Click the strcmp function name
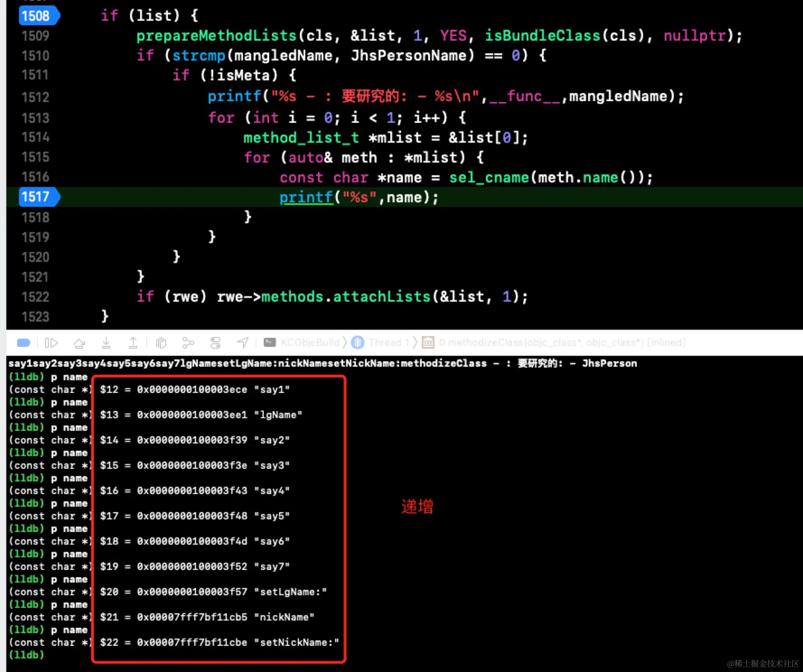This screenshot has width=803, height=672. coord(199,56)
